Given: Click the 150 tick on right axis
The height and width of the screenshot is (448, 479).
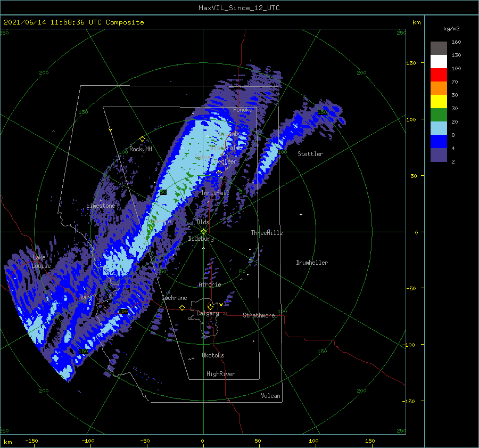Looking at the screenshot, I should point(411,63).
